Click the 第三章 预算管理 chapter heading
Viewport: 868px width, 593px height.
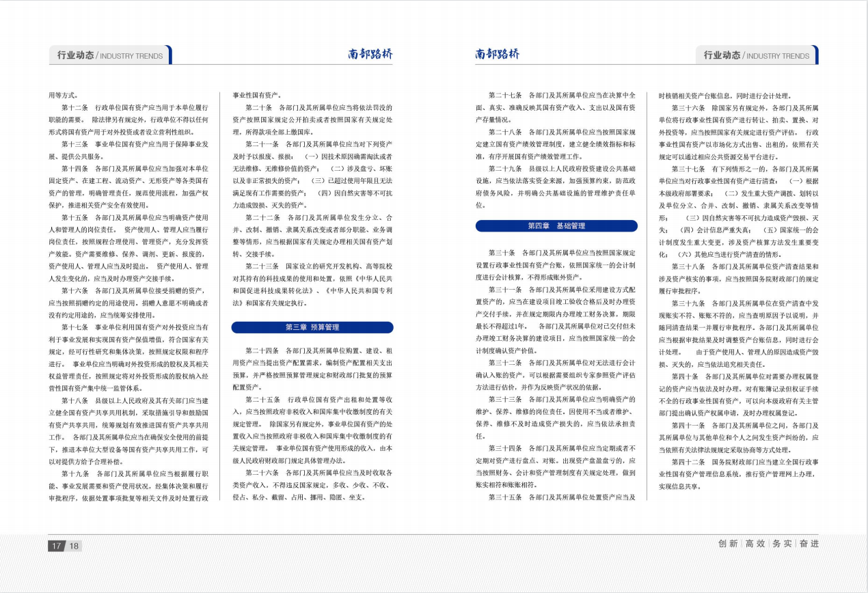click(312, 328)
